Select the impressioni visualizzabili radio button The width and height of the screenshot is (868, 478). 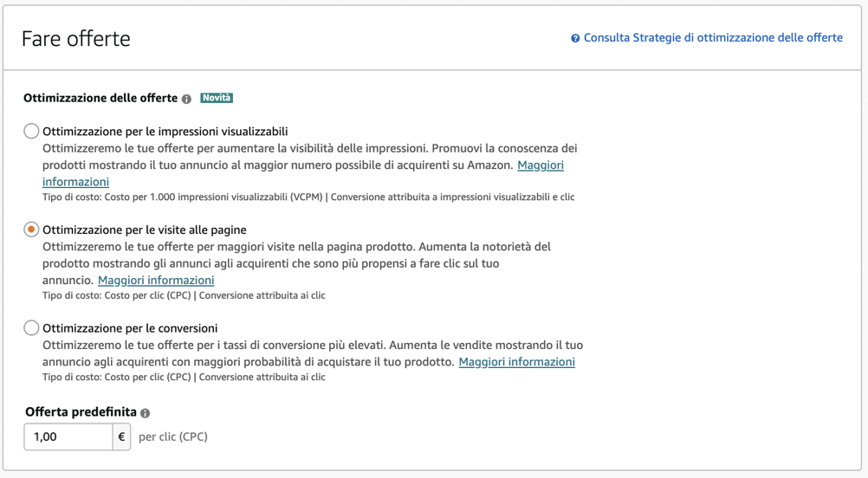pyautogui.click(x=31, y=131)
